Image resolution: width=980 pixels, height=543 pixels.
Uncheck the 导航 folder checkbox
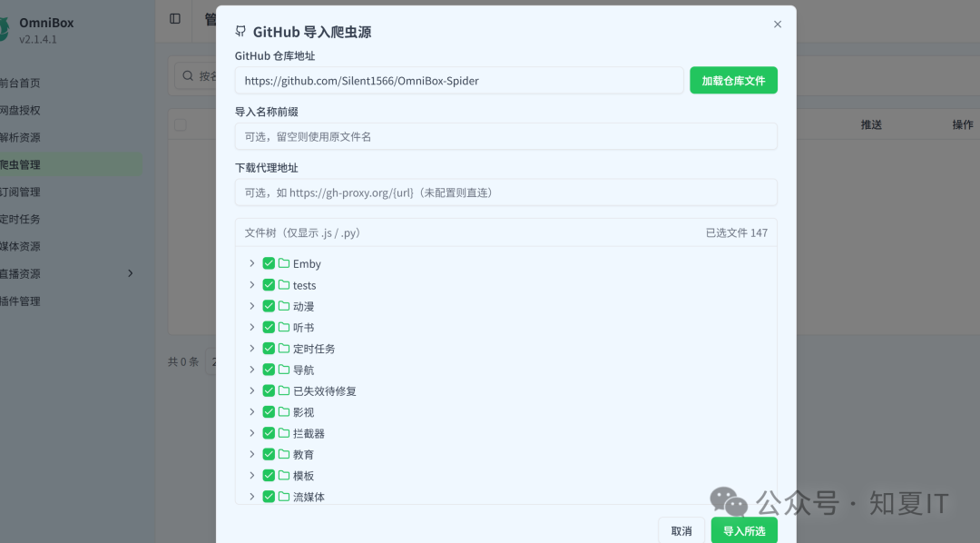point(269,370)
